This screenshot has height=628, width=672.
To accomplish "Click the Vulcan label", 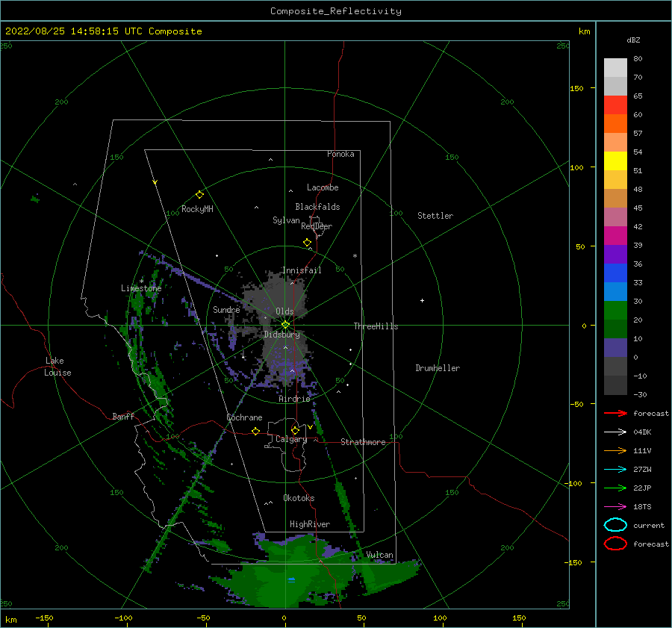I will [380, 555].
